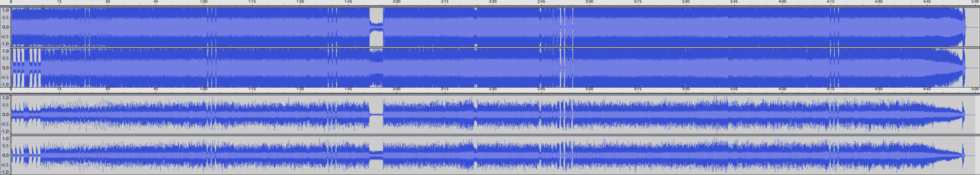Click the 2:00 mark on top timeline ruler
Viewport: 980px width, 175px height.
[397, 2]
